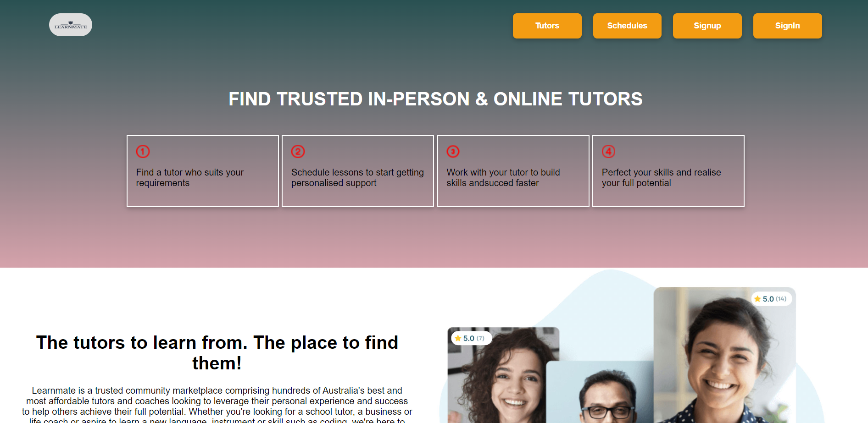Click the 5.0 (14) star rating badge
This screenshot has width=868, height=423.
(x=772, y=299)
